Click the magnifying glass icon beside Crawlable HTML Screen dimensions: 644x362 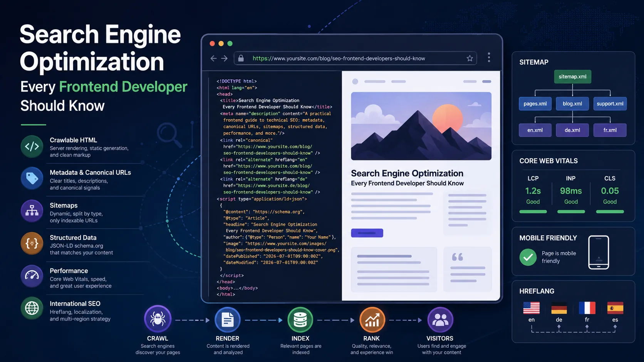point(169,135)
